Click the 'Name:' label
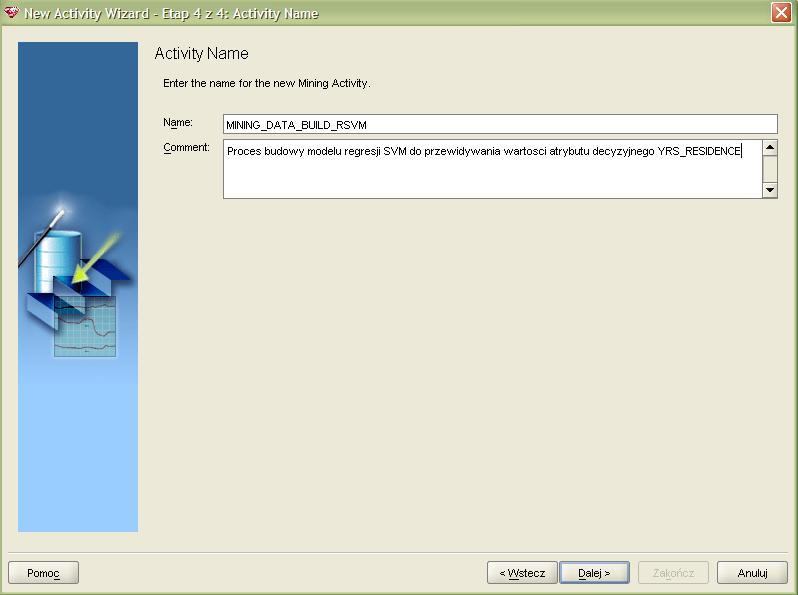798x595 pixels. pyautogui.click(x=178, y=122)
